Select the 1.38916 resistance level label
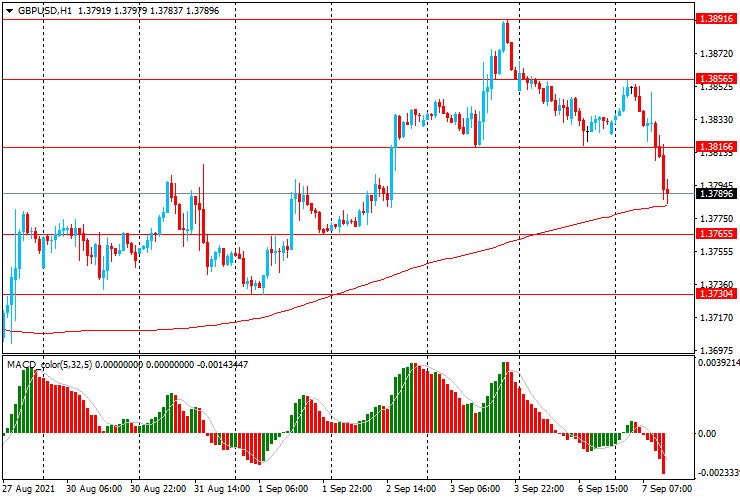Screen dimensions: 740x500 [716, 19]
